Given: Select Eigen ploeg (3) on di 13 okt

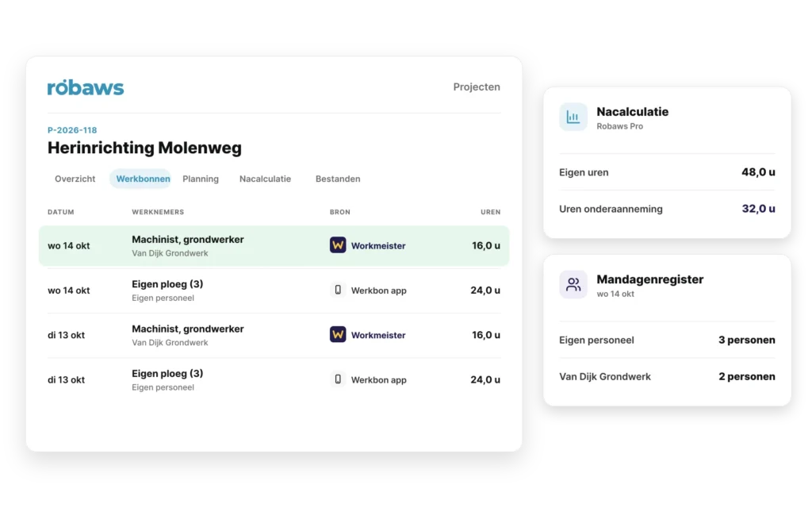Looking at the screenshot, I should coord(167,373).
